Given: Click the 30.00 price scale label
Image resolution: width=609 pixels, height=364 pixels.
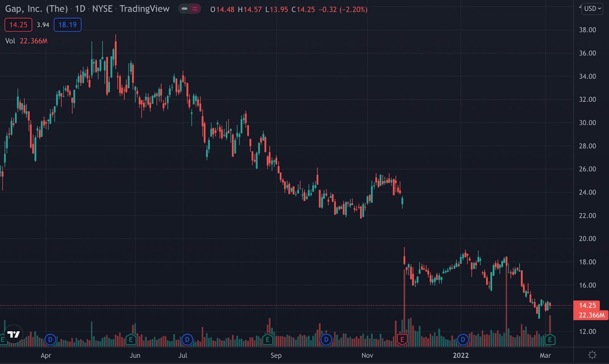Looking at the screenshot, I should [x=587, y=122].
